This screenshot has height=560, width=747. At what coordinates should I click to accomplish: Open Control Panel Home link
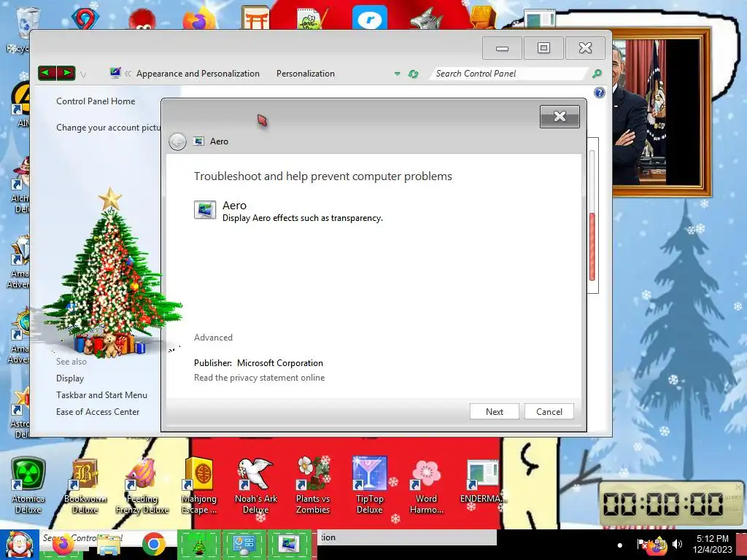(x=96, y=101)
